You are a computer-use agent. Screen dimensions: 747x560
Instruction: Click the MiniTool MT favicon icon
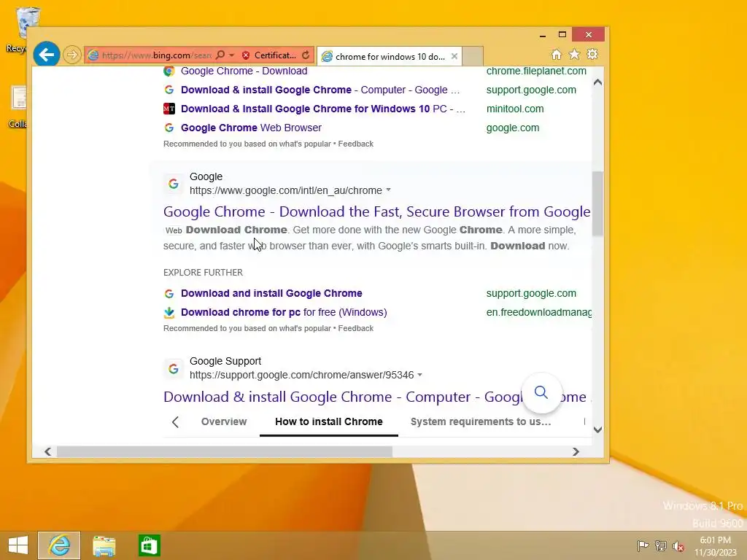(169, 109)
